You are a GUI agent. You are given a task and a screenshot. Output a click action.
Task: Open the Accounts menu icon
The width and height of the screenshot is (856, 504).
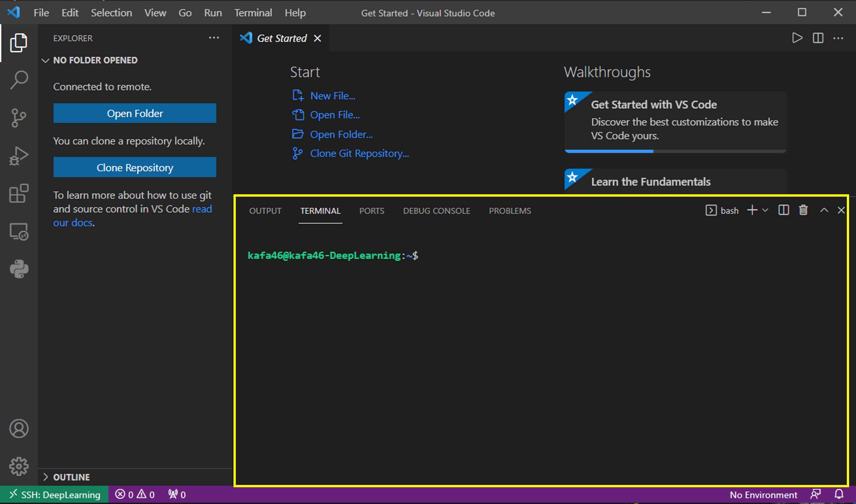[19, 429]
